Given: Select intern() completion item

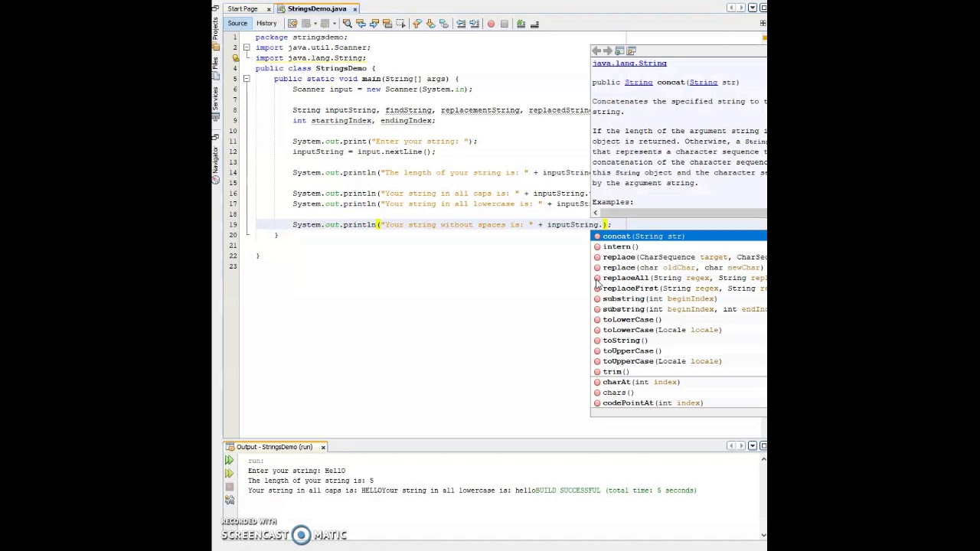Looking at the screenshot, I should (678, 246).
